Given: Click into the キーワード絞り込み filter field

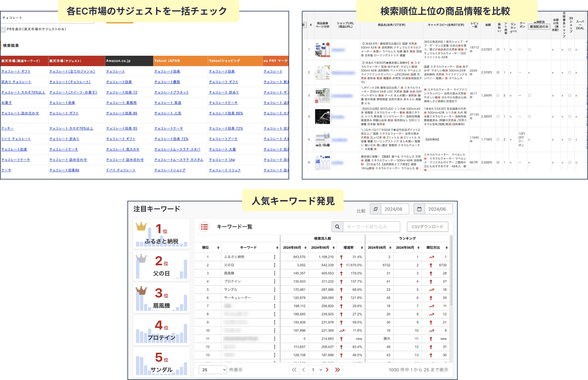Looking at the screenshot, I should point(372,227).
